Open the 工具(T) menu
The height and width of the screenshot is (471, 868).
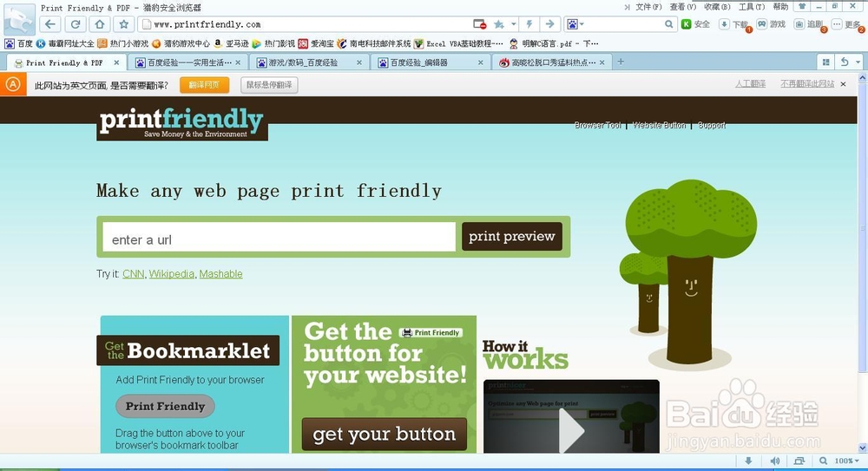751,7
